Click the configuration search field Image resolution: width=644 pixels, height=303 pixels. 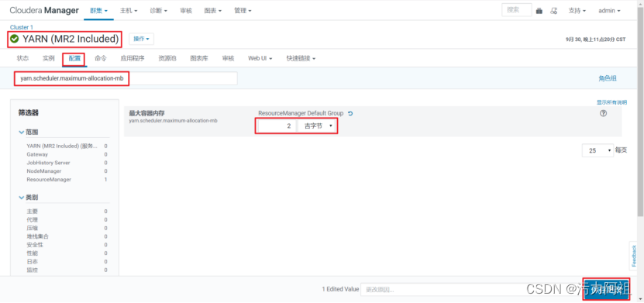(126, 78)
